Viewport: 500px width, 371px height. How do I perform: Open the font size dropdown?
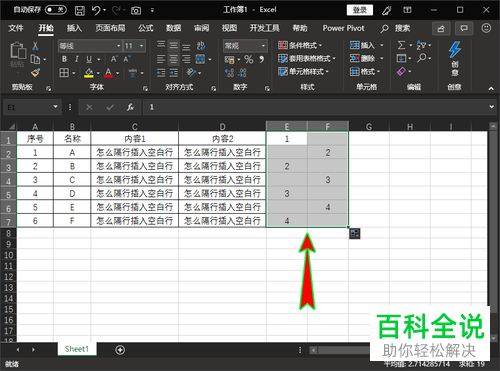click(x=142, y=46)
